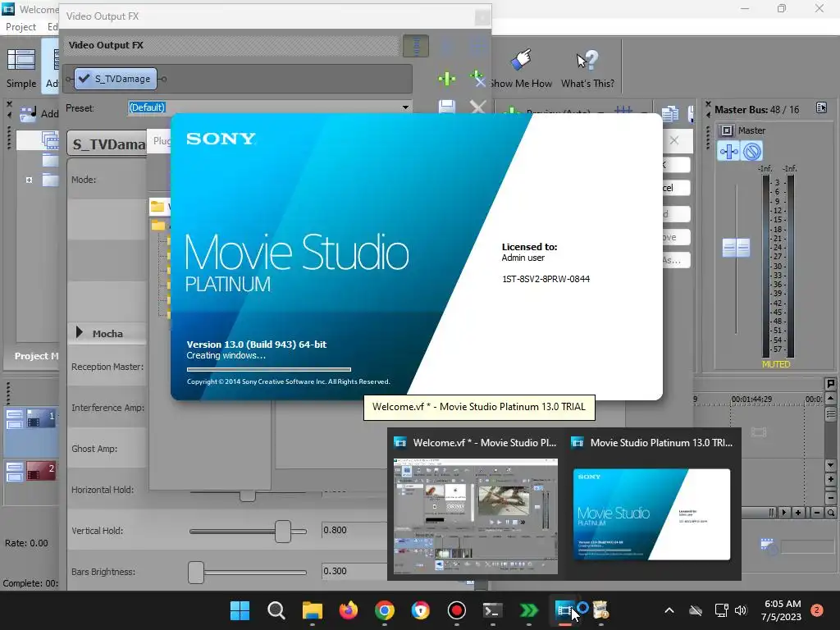Screen dimensions: 840x630
Task: Click the Vertical Hold slider handle
Action: pos(283,532)
